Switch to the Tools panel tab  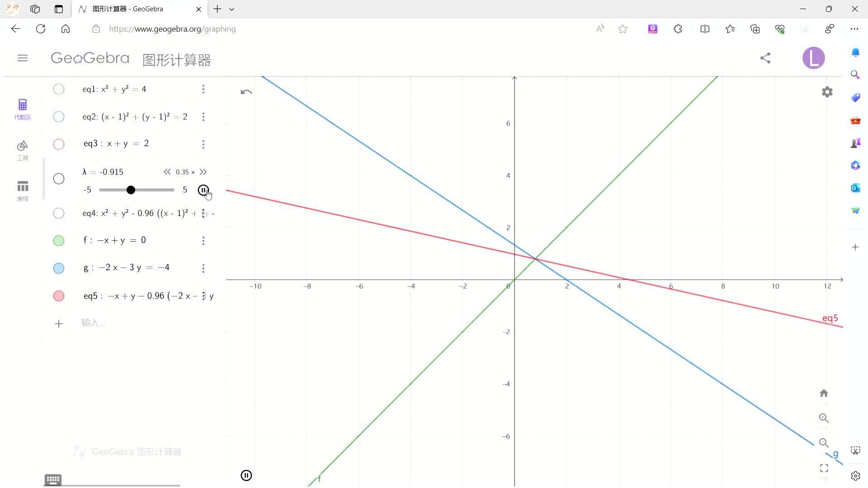[x=23, y=150]
